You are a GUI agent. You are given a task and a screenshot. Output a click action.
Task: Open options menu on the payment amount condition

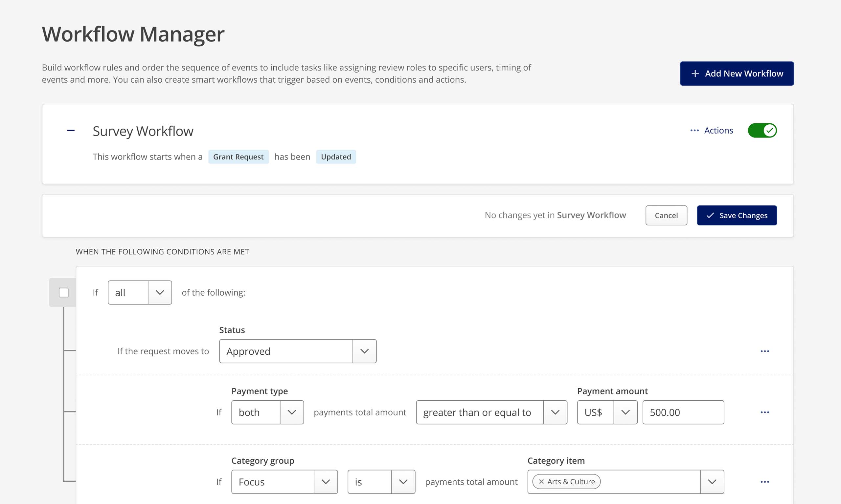pos(764,412)
